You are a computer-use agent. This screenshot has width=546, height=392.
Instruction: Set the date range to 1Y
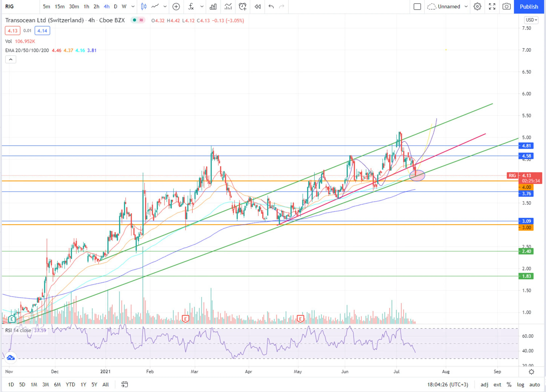[83, 385]
